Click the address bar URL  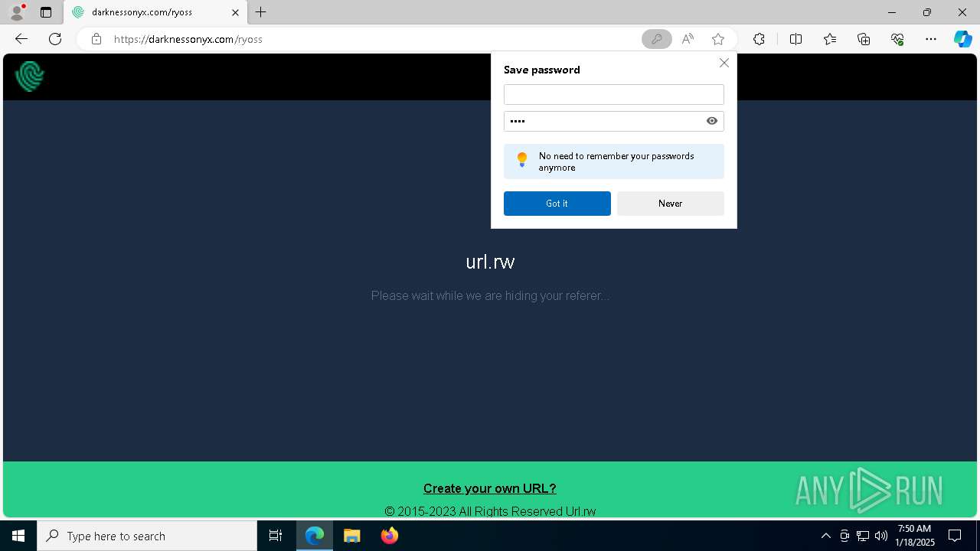188,39
